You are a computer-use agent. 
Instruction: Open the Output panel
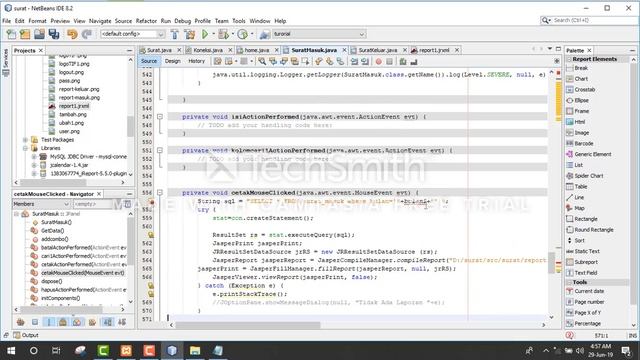coord(26,335)
